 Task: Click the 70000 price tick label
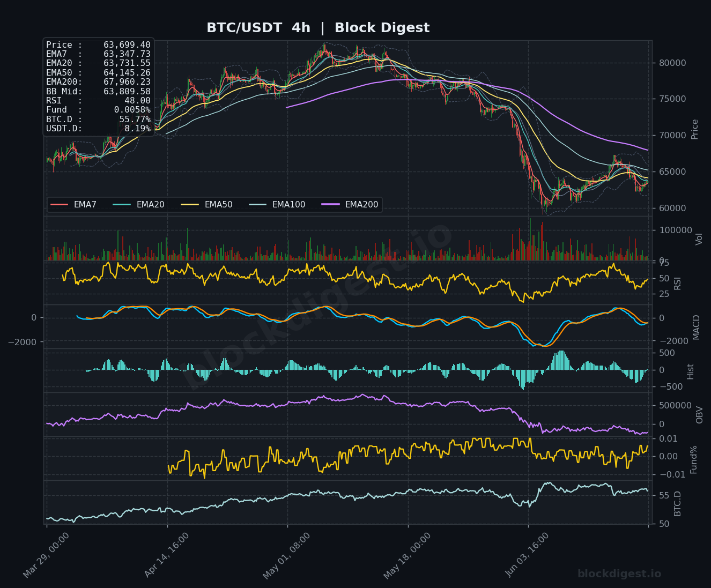[672, 136]
